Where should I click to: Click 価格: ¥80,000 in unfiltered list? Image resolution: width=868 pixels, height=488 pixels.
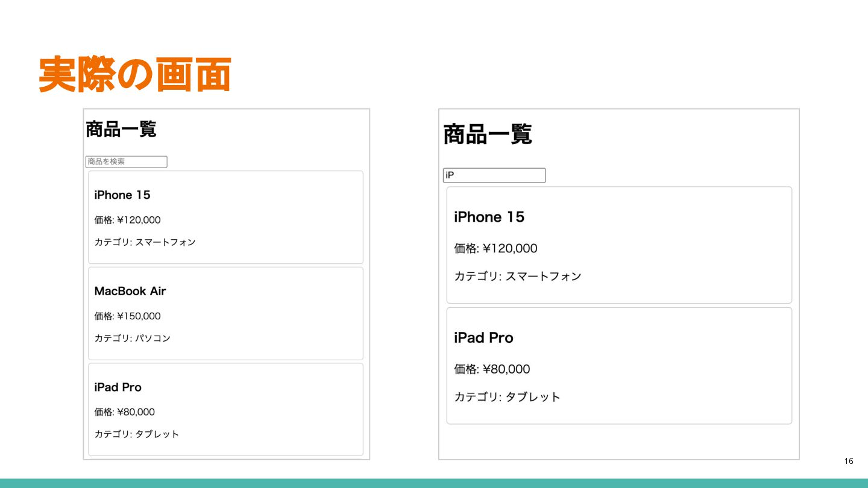click(x=125, y=412)
